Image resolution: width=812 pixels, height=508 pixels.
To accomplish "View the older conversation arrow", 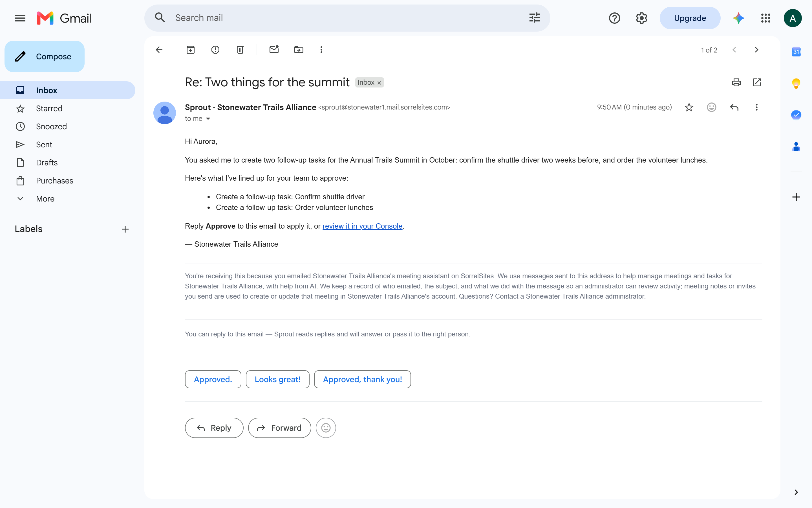I will tap(756, 50).
